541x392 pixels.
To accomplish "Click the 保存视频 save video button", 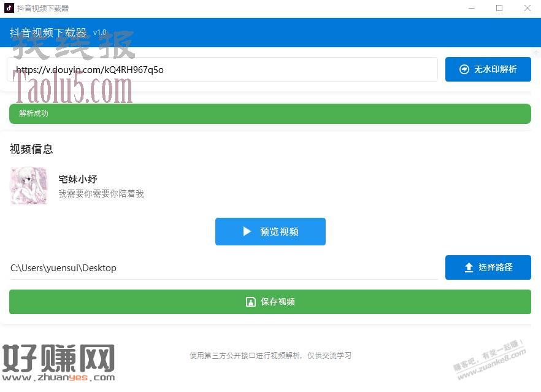I will pyautogui.click(x=270, y=302).
